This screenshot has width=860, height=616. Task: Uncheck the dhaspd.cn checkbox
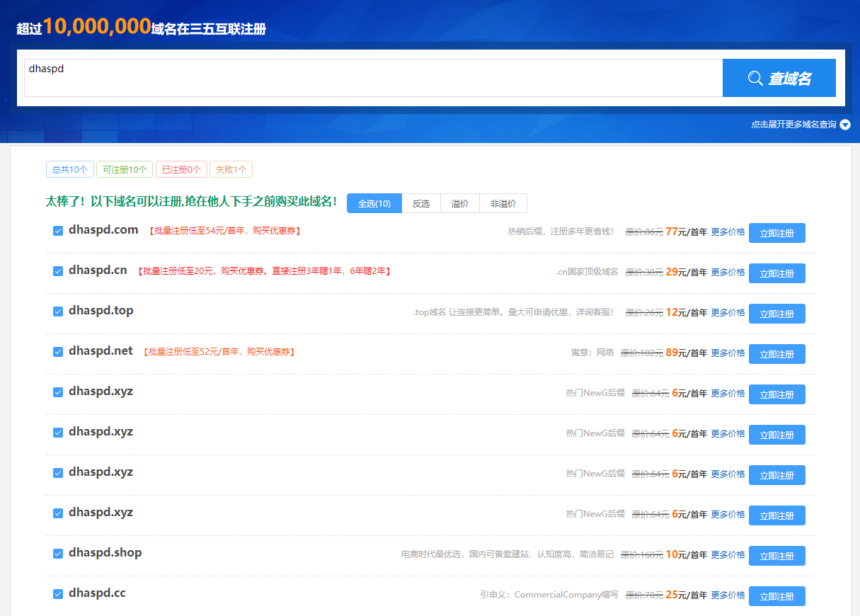(58, 271)
